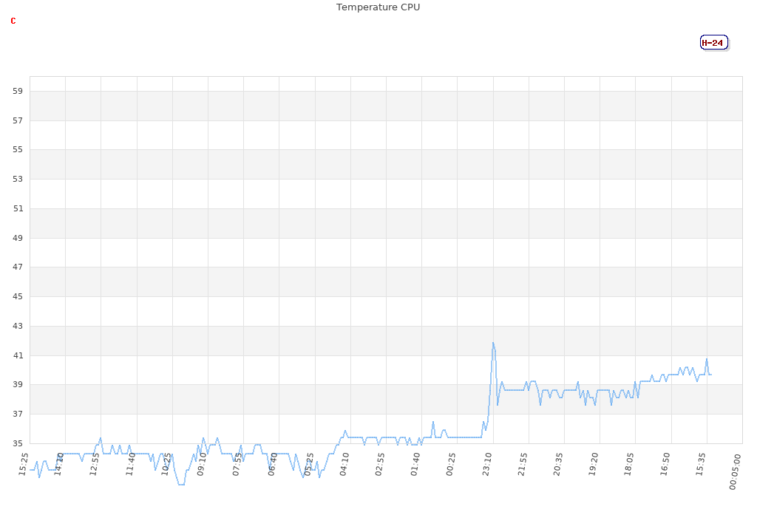The image size is (757, 532).
Task: Select the 06:40 time axis label
Action: click(x=274, y=465)
